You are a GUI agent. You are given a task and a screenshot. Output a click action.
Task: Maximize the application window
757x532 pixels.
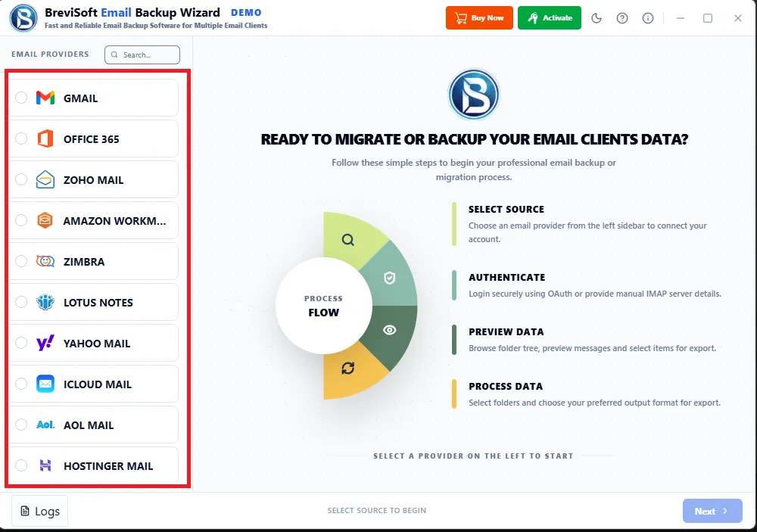[x=708, y=18]
